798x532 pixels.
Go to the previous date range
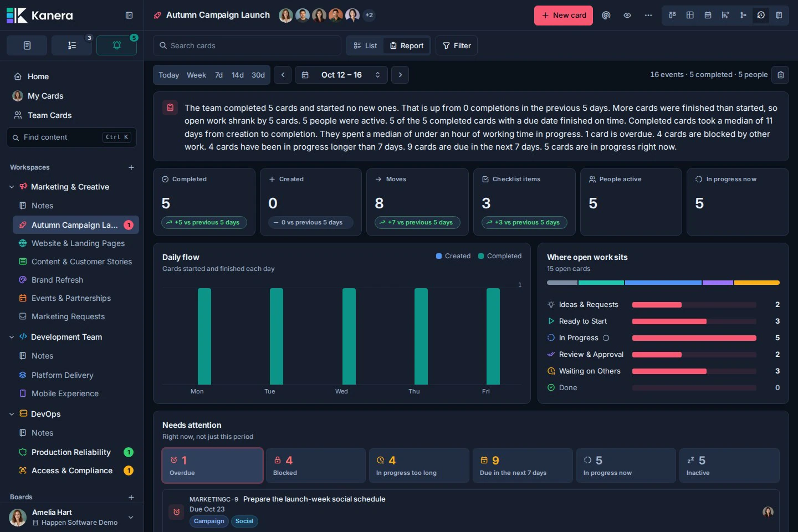283,75
